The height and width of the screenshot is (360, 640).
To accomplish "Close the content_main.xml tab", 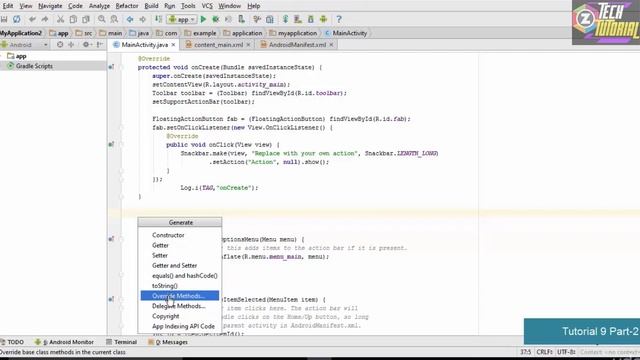I will pos(248,44).
